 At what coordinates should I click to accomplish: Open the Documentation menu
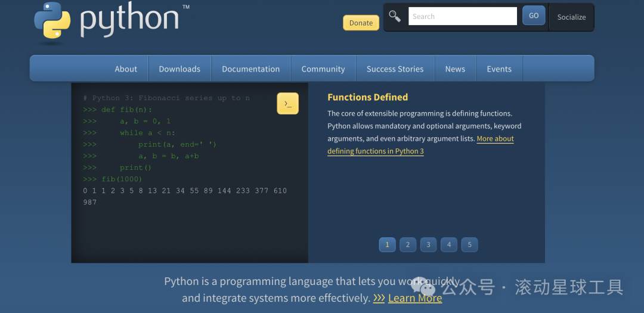pos(251,69)
